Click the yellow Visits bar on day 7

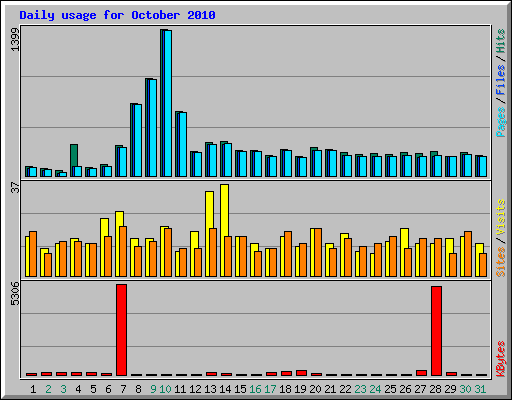point(119,219)
